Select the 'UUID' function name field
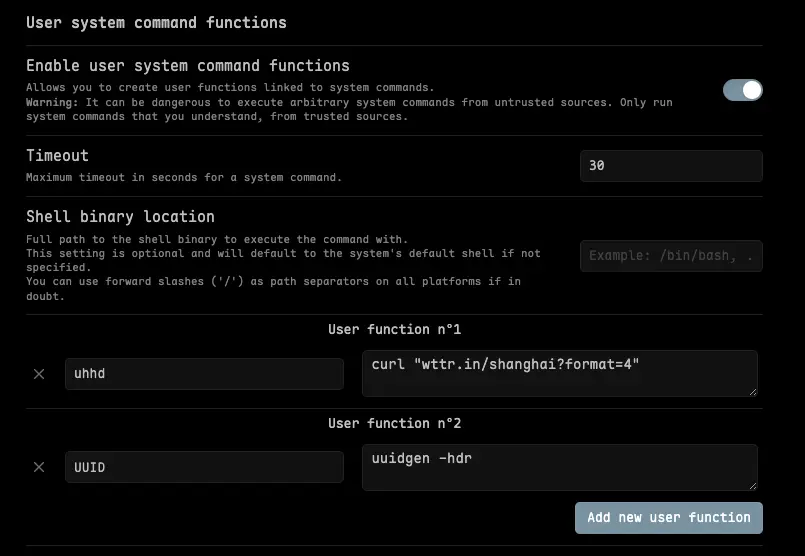Screen dimensions: 805x556 [x=204, y=467]
